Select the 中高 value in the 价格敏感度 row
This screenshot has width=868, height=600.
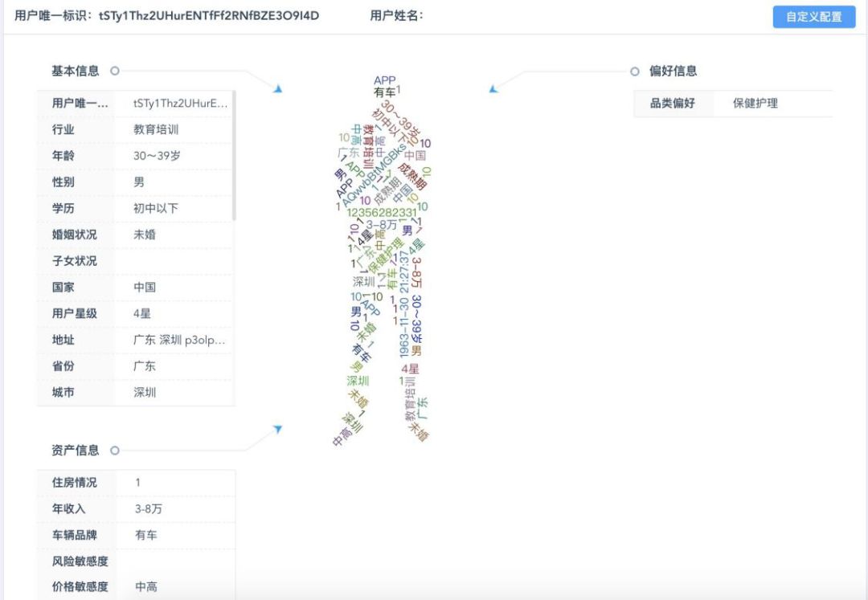click(x=146, y=587)
